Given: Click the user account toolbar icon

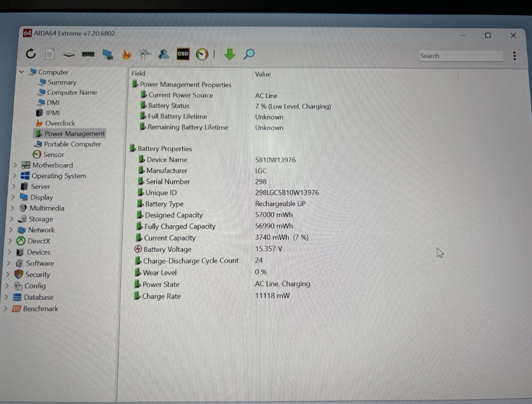Looking at the screenshot, I should 164,53.
